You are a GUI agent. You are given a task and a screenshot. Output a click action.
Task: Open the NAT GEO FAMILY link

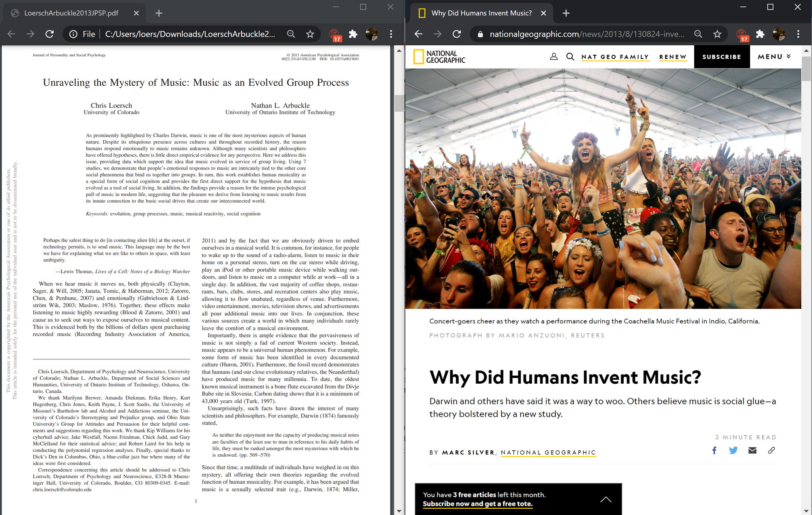[x=615, y=57]
